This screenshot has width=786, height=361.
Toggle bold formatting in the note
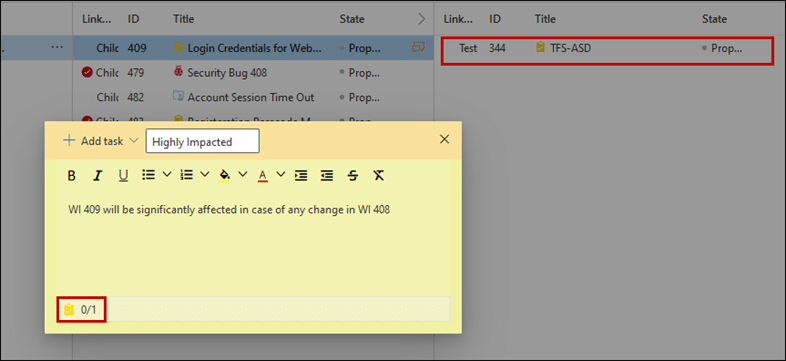[x=72, y=175]
